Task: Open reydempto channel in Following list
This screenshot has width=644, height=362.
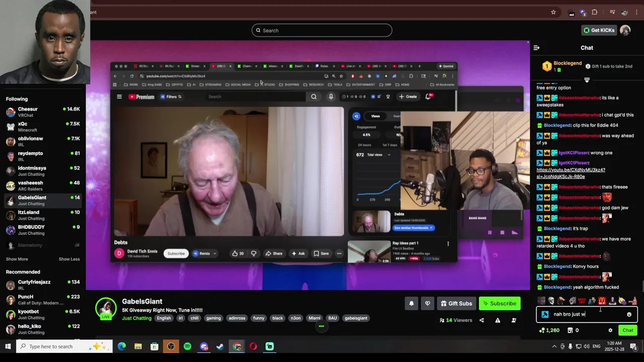Action: point(43,156)
